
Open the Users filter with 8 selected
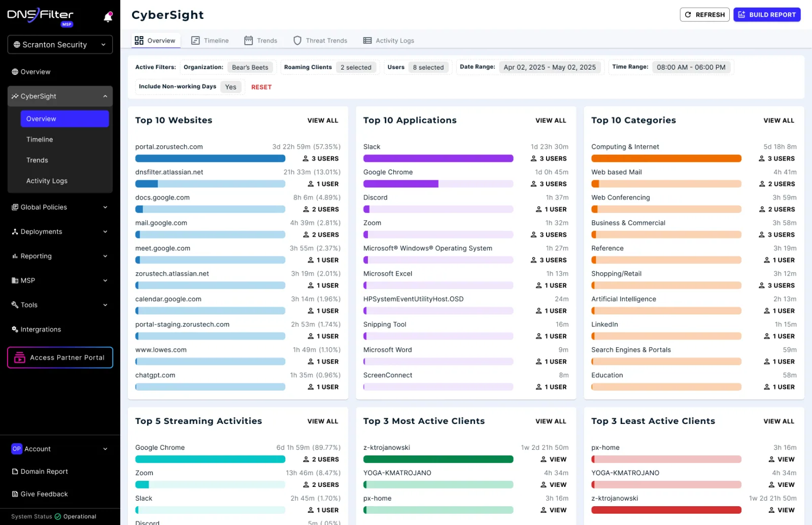point(428,68)
